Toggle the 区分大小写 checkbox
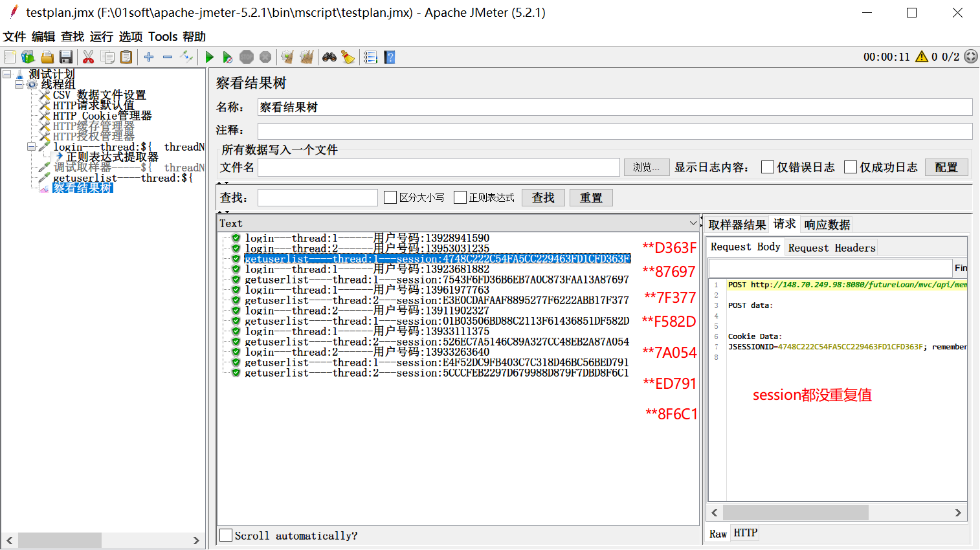The height and width of the screenshot is (550, 980). tap(390, 197)
